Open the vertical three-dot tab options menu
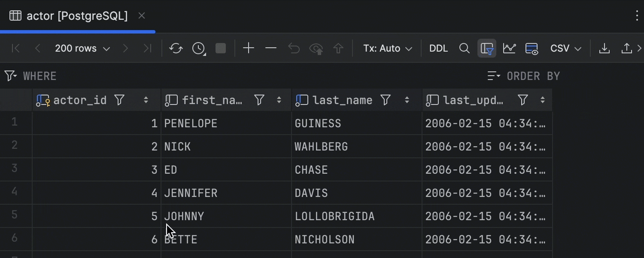The image size is (644, 258). pyautogui.click(x=637, y=16)
